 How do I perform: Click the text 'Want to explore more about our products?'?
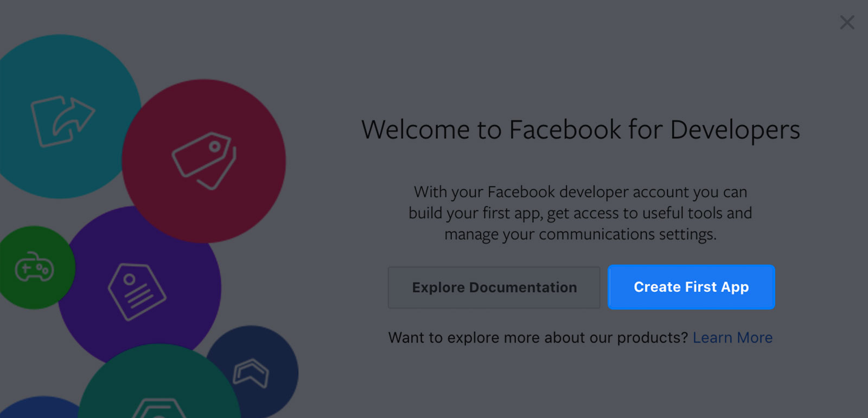point(538,338)
